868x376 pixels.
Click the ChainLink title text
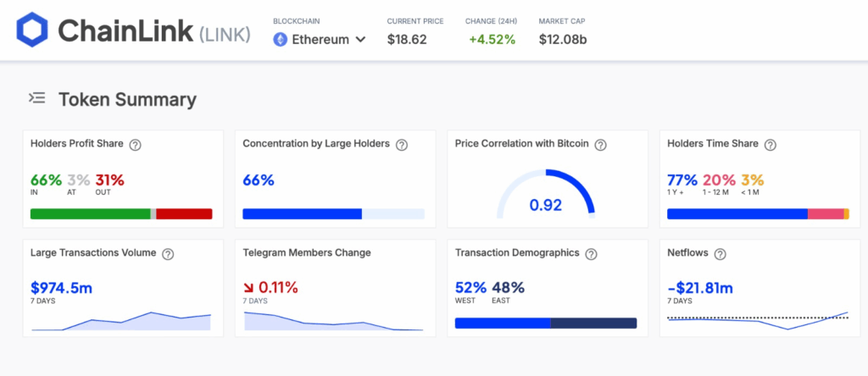click(125, 30)
